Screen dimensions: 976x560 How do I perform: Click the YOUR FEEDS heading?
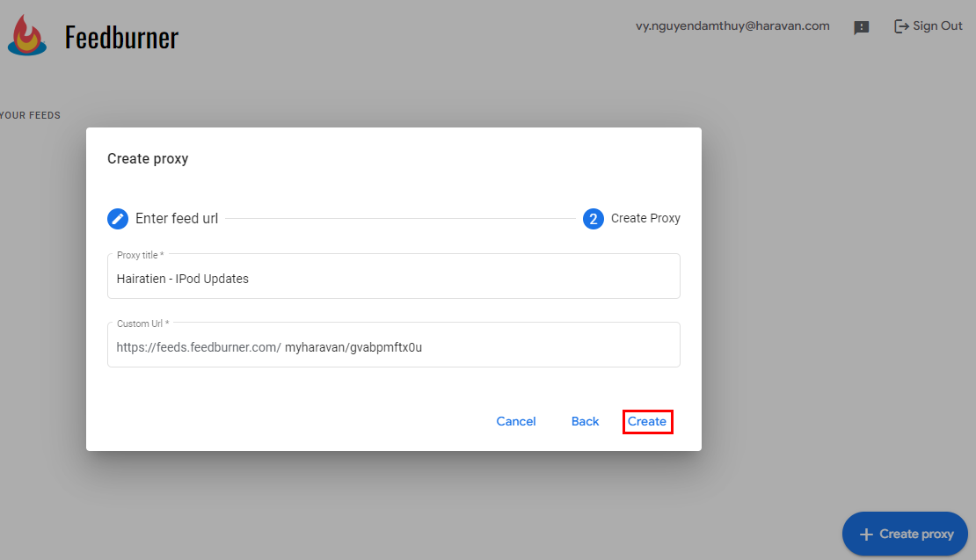click(x=31, y=115)
